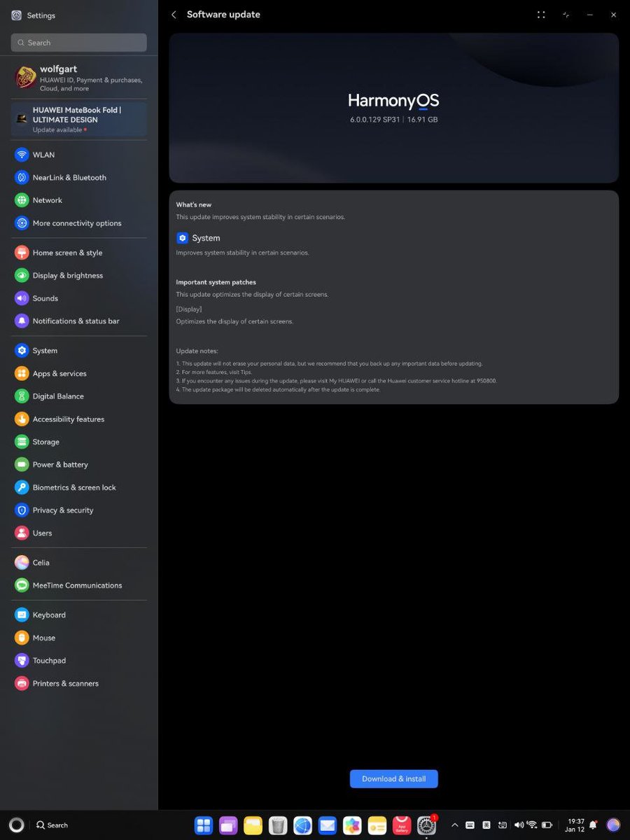Click the Settings search field
This screenshot has width=630, height=840.
coord(79,43)
